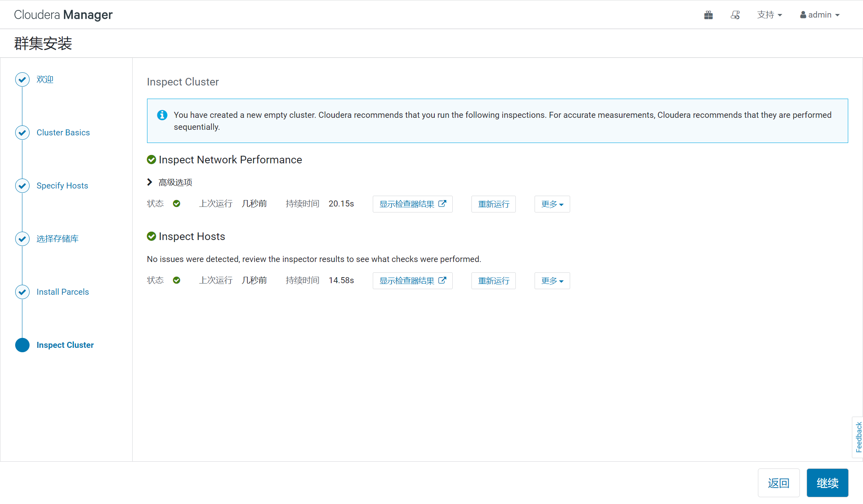Click the blue info icon in banner
The image size is (863, 504).
point(162,115)
